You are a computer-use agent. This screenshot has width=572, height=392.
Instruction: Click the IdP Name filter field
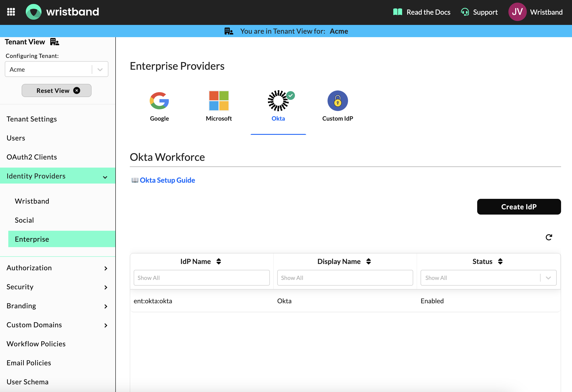pos(201,278)
